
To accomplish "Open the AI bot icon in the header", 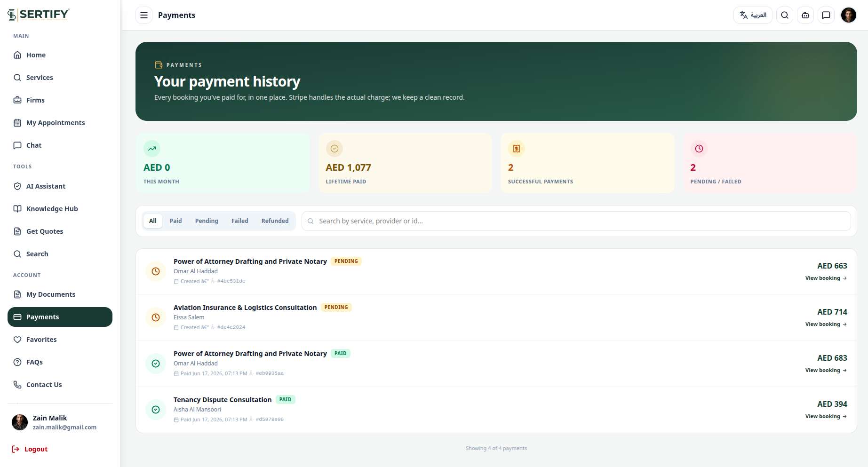I will [x=805, y=15].
